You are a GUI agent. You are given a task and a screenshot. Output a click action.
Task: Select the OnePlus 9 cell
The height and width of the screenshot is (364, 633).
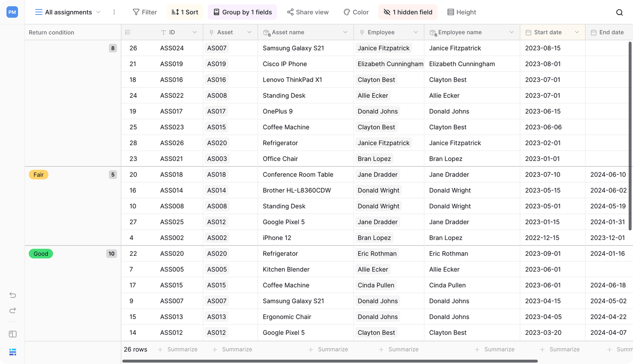click(305, 111)
